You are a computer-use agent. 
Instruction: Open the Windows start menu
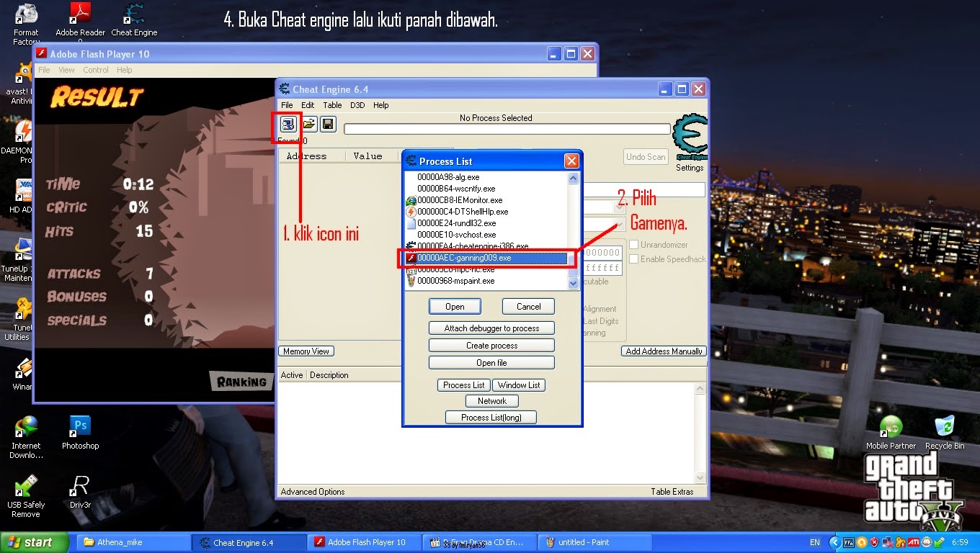point(35,542)
